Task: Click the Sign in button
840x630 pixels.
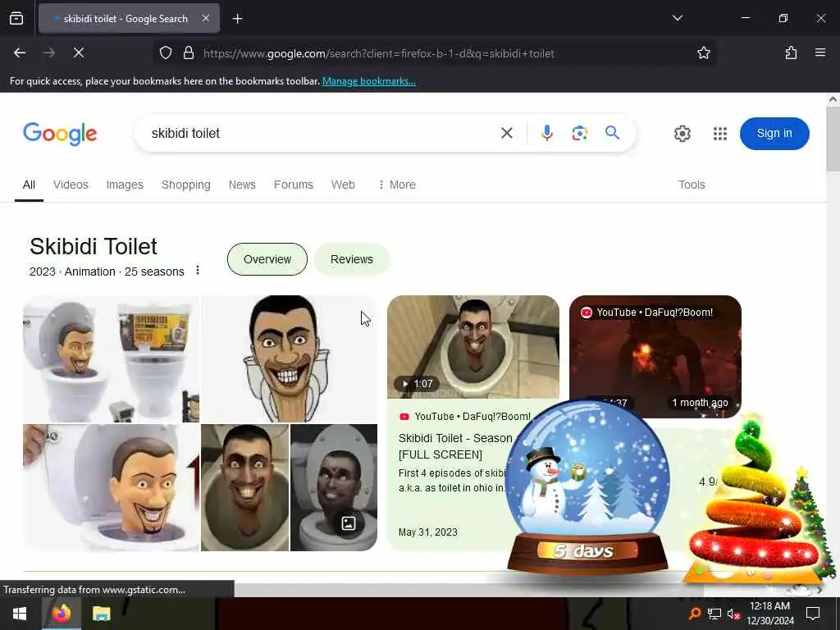Action: [774, 134]
